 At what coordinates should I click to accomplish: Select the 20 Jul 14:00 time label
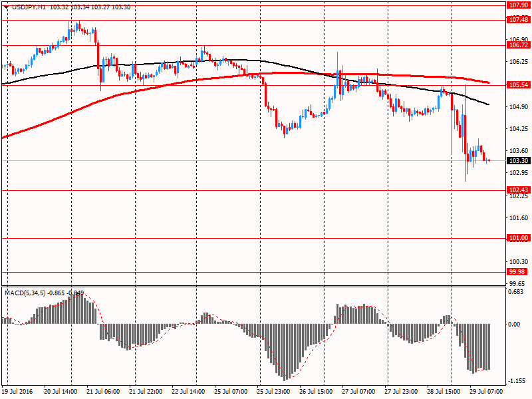coord(61,392)
